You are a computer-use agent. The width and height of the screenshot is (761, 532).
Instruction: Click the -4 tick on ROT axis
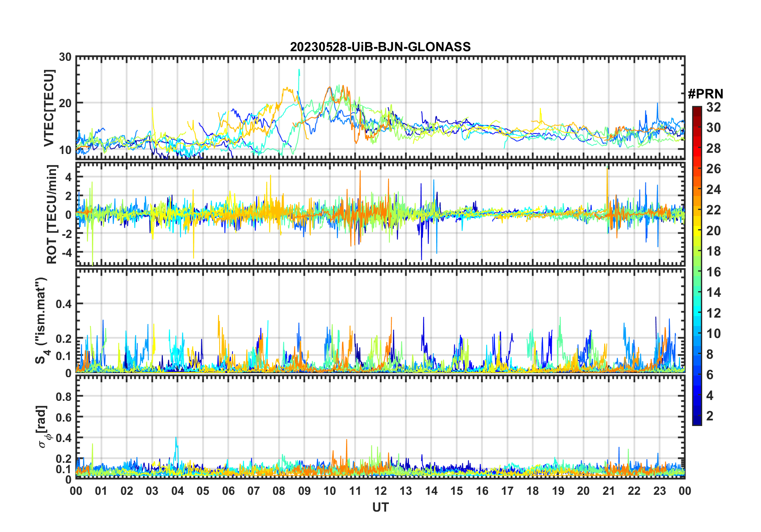click(64, 252)
